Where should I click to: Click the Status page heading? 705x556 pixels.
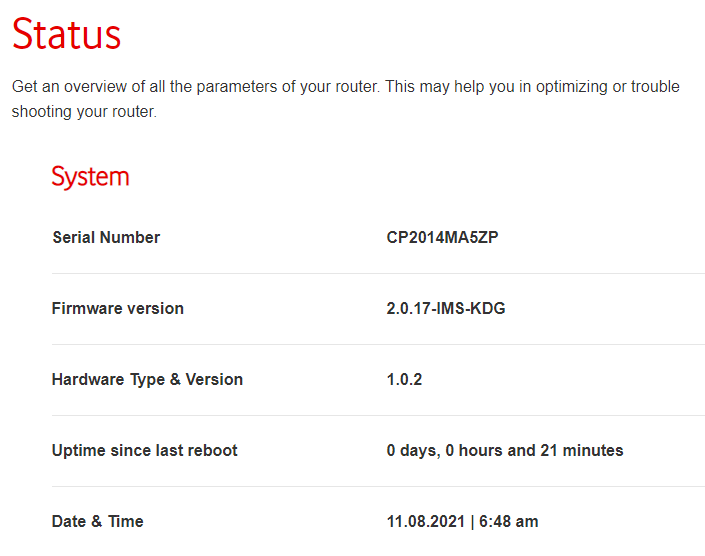pos(67,34)
